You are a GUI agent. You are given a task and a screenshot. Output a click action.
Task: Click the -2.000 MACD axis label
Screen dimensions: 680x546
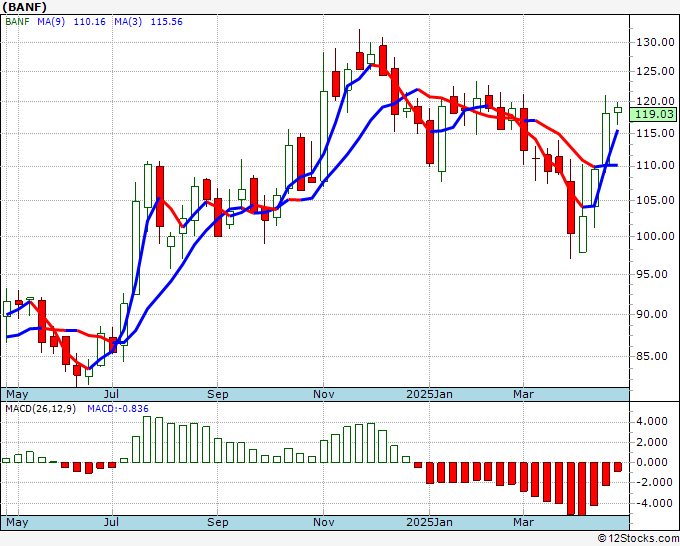pos(656,483)
